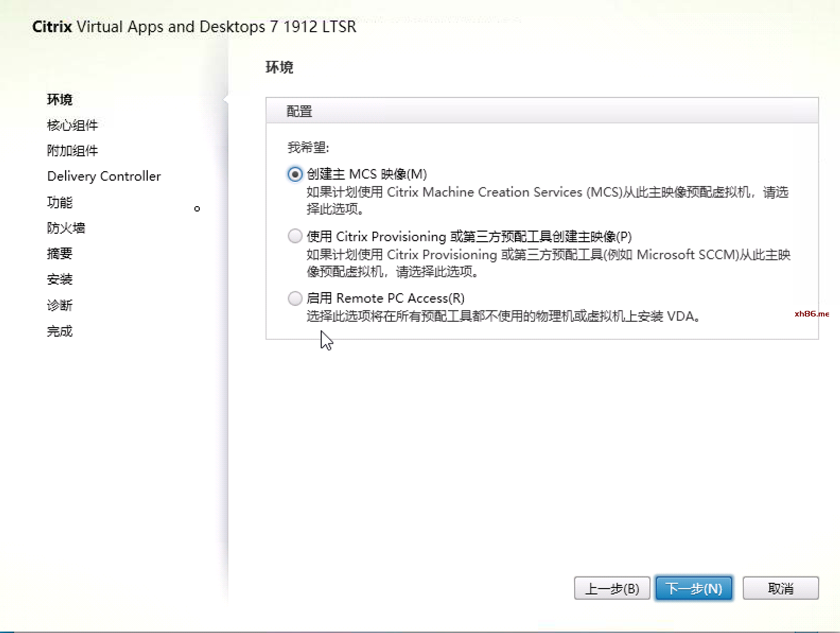Click the 完成 finish step
Image resolution: width=840 pixels, height=633 pixels.
tap(60, 331)
